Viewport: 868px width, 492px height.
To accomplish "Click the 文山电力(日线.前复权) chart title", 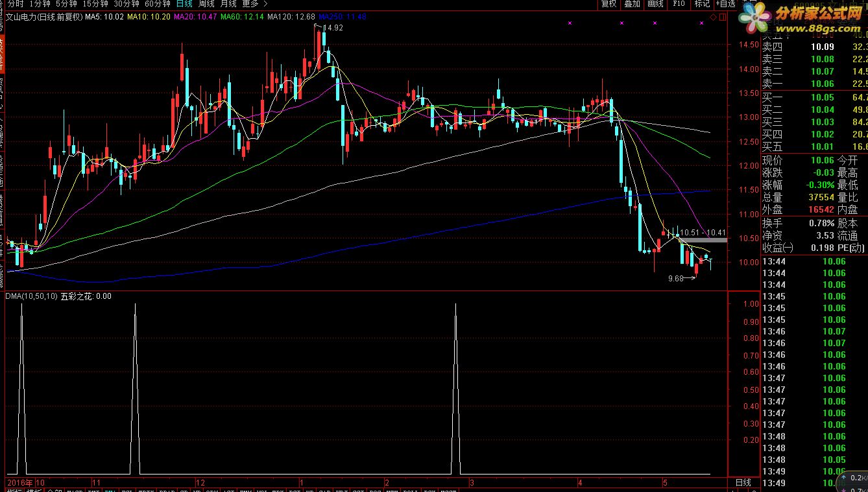I will coord(44,16).
